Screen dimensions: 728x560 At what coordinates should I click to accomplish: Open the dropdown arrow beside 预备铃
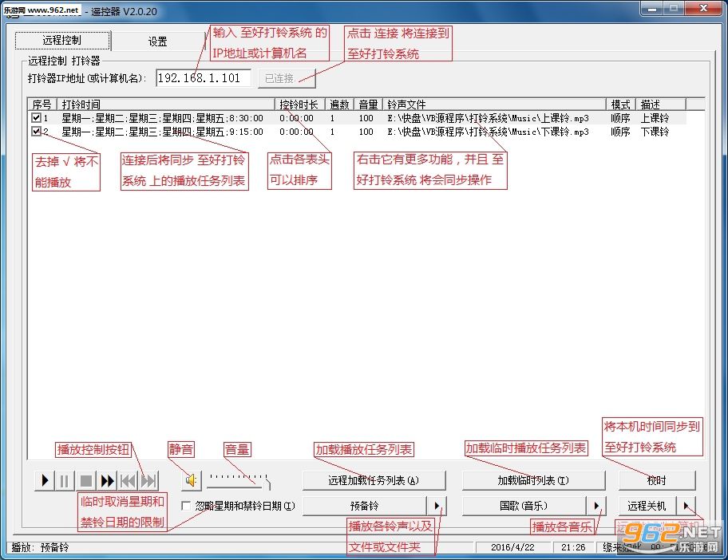pyautogui.click(x=437, y=506)
